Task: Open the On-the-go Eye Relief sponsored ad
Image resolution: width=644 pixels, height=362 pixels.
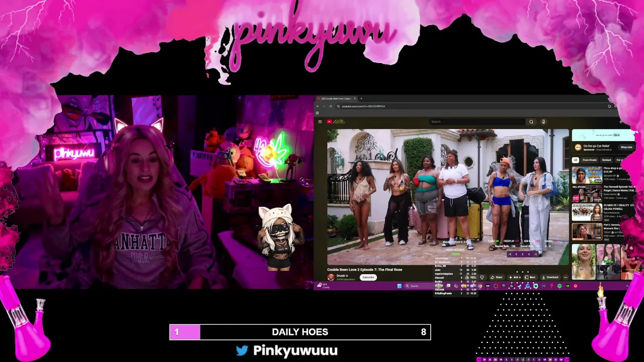Action: 596,146
